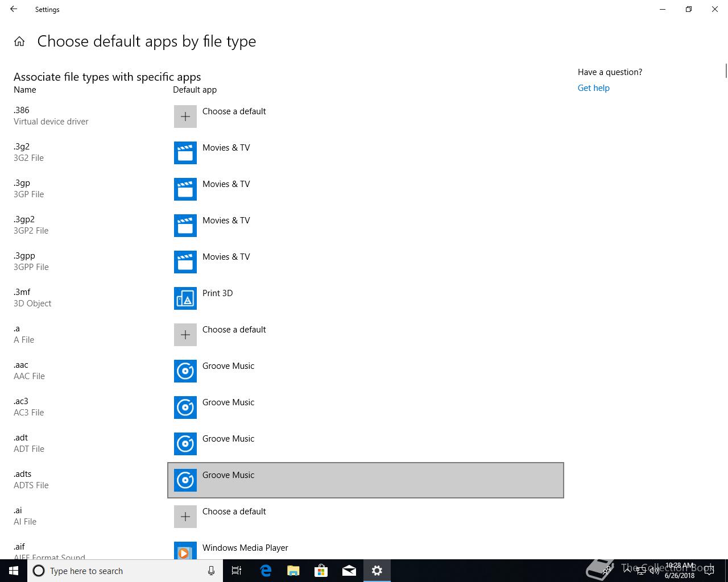The height and width of the screenshot is (582, 728).
Task: Change Movies & TV default for .3g2
Action: point(366,153)
